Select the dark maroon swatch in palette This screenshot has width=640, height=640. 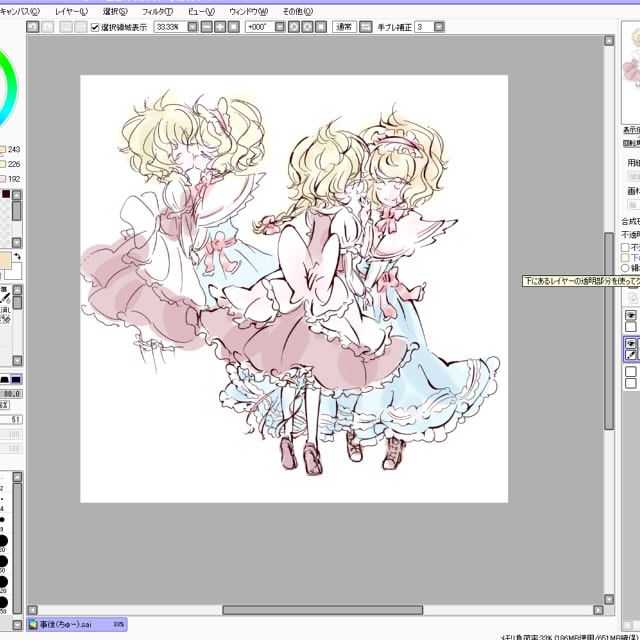tap(6, 194)
